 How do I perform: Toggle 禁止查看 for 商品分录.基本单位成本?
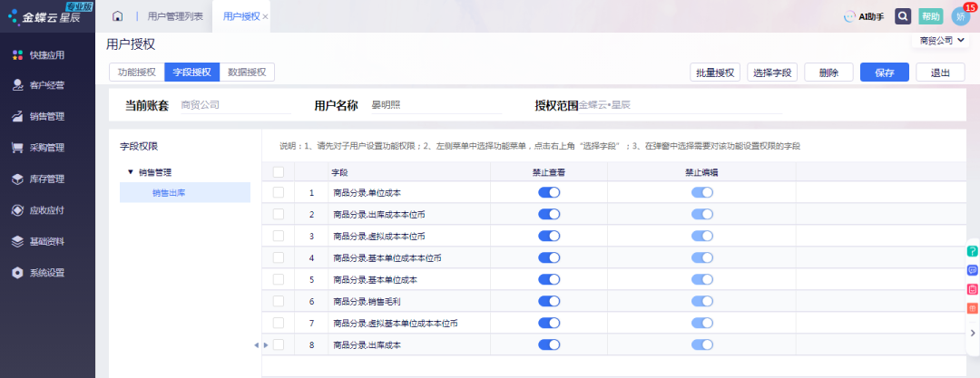coord(549,279)
